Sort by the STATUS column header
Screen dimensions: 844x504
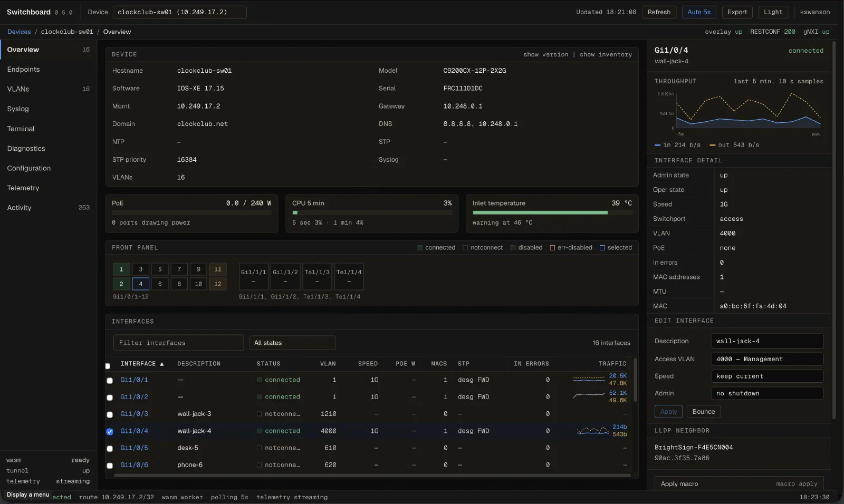(x=268, y=364)
